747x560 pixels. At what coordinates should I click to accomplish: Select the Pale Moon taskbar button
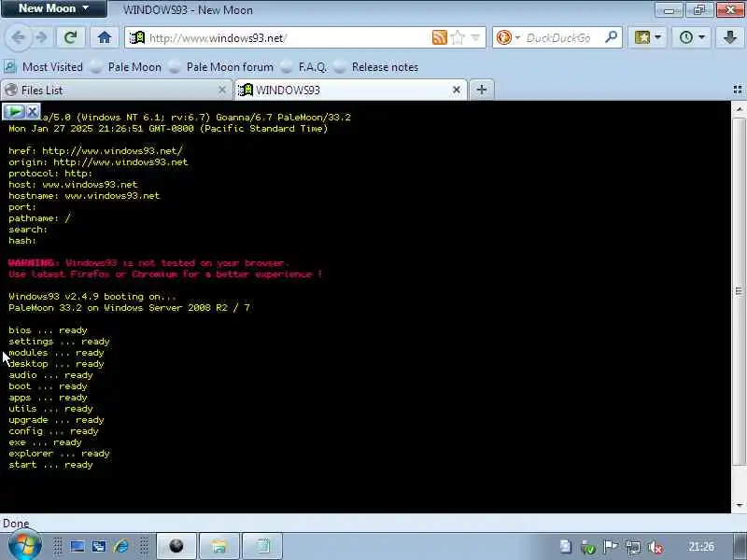176,546
